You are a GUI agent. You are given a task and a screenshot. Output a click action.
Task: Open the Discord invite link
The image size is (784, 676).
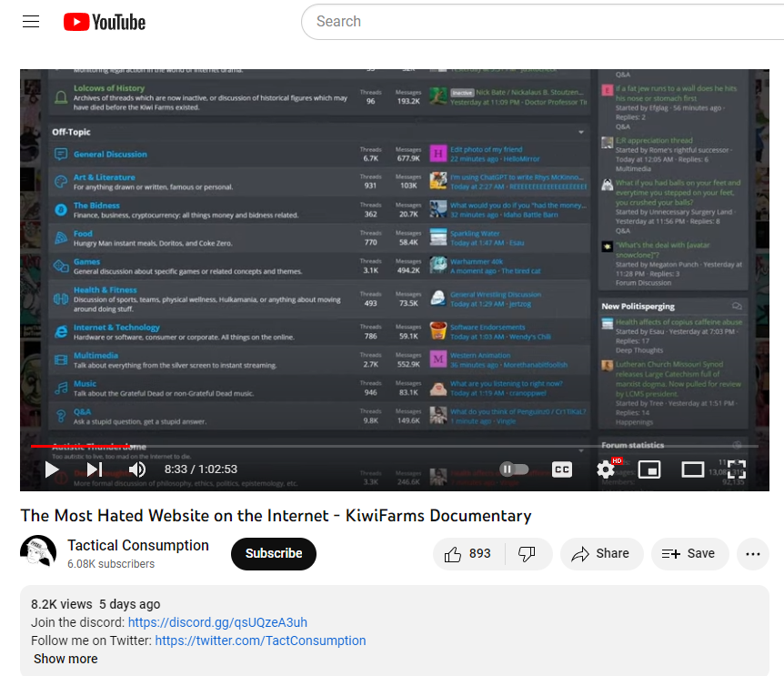tap(217, 622)
